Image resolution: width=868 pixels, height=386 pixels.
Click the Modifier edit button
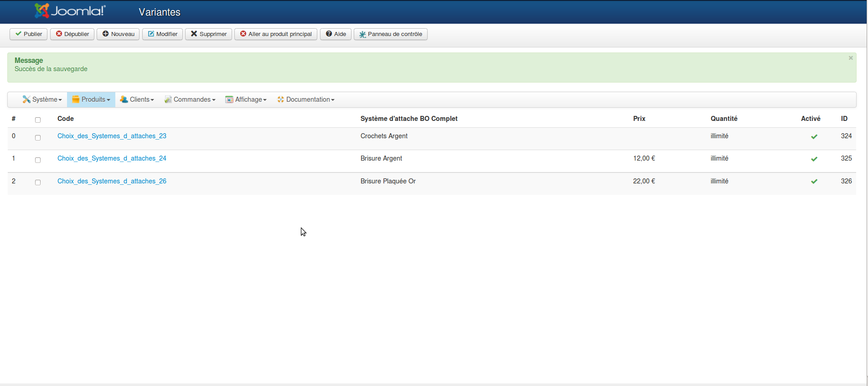coord(163,34)
